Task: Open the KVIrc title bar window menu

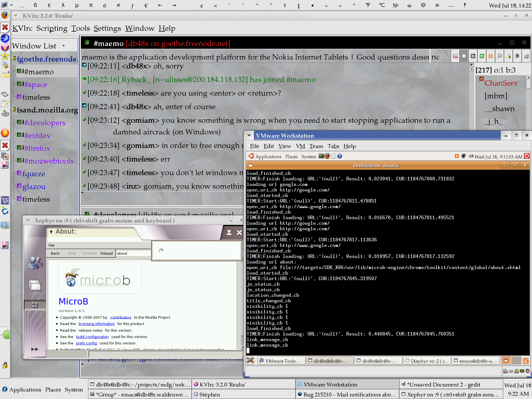Action: (16, 16)
